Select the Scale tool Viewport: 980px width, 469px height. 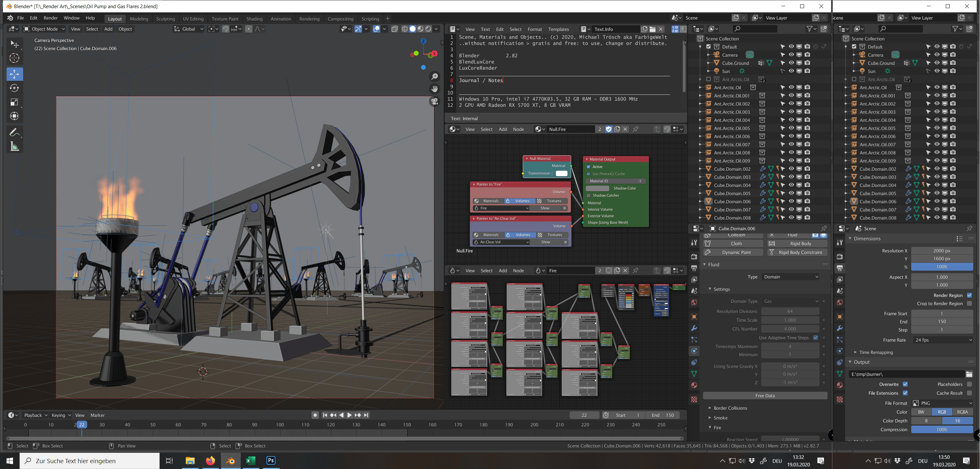tap(14, 102)
